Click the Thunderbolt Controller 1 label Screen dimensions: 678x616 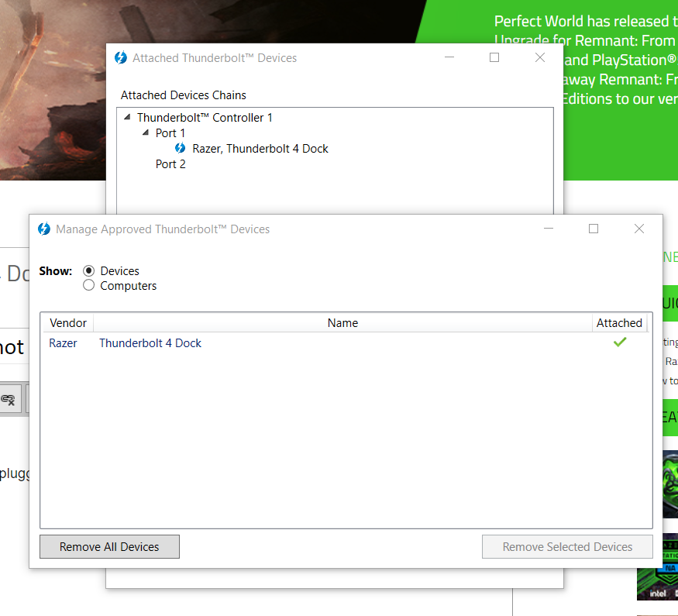pyautogui.click(x=205, y=118)
